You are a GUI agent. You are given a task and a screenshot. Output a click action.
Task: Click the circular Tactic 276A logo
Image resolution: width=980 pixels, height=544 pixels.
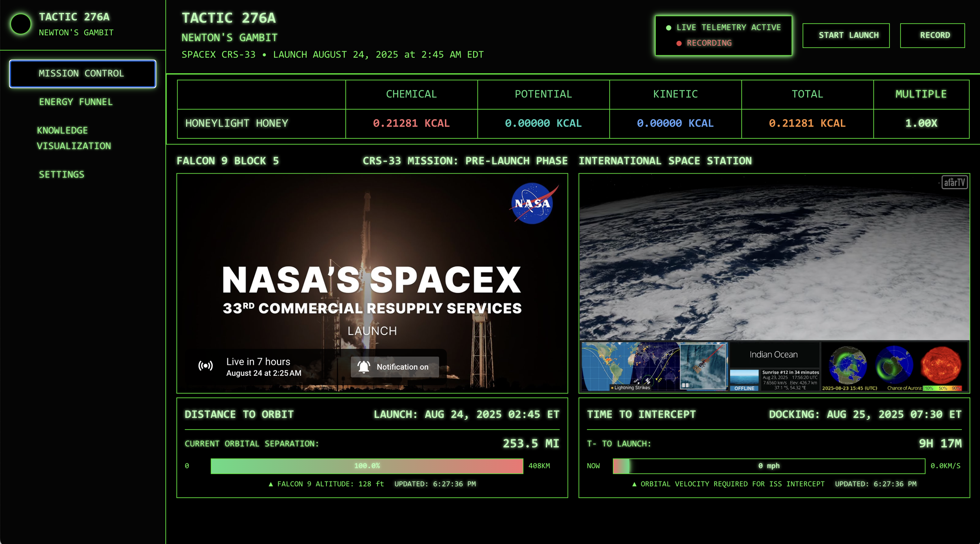[21, 24]
